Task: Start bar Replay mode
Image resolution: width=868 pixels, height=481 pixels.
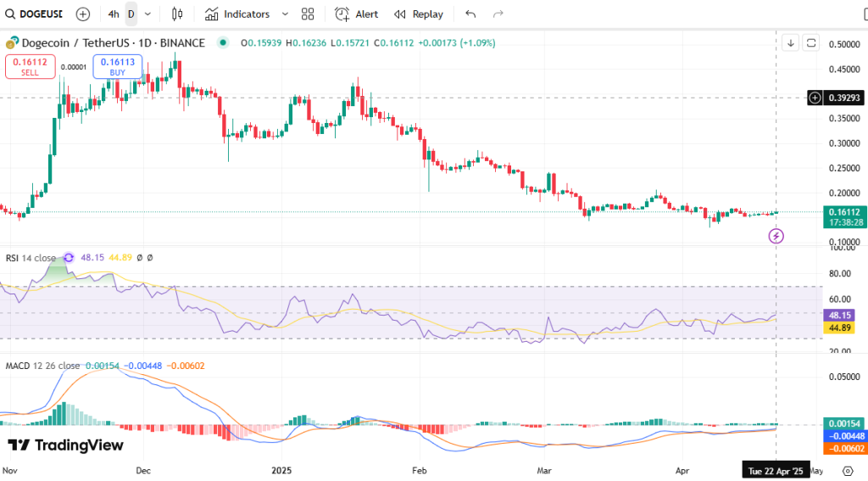Action: pos(419,14)
